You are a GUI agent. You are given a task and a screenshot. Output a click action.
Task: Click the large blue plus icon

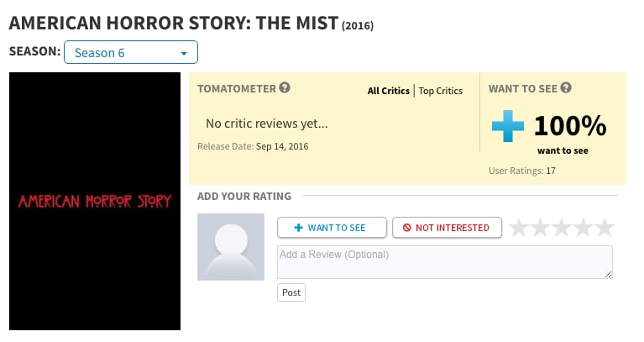point(508,126)
